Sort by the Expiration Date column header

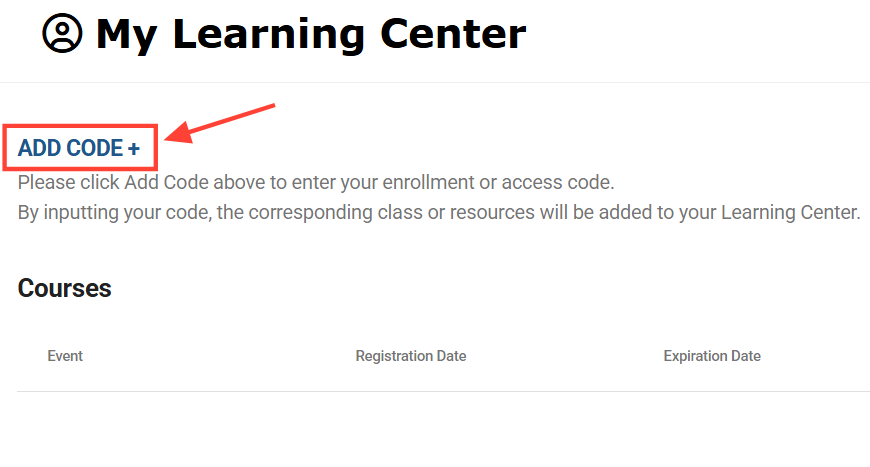click(x=712, y=356)
